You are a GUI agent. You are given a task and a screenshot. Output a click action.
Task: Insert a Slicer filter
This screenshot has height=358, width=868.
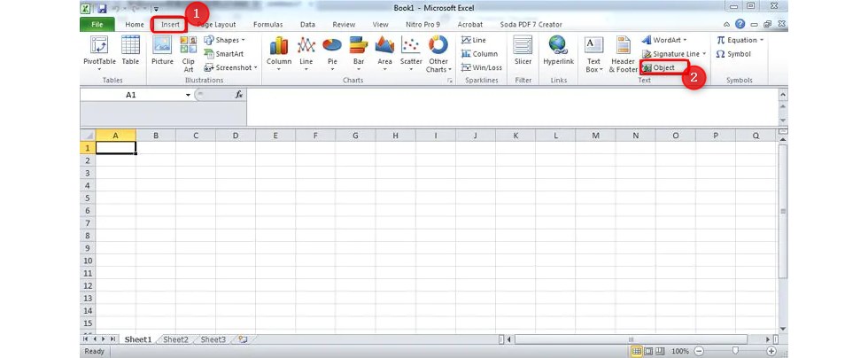click(523, 51)
